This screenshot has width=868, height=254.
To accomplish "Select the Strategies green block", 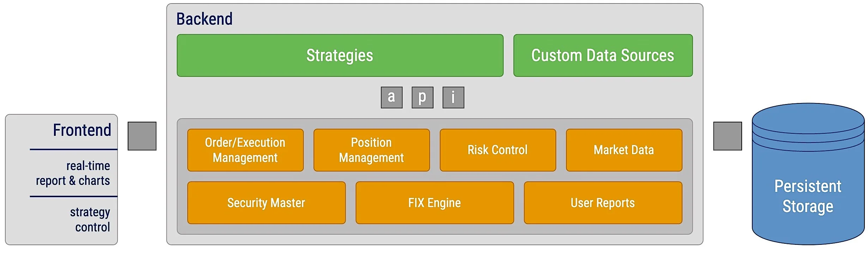I will pyautogui.click(x=340, y=55).
